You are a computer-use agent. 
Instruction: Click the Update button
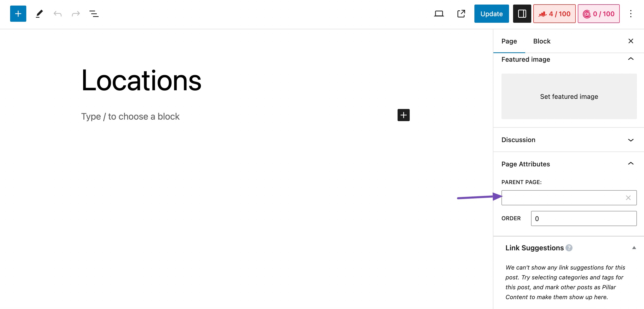coord(491,14)
